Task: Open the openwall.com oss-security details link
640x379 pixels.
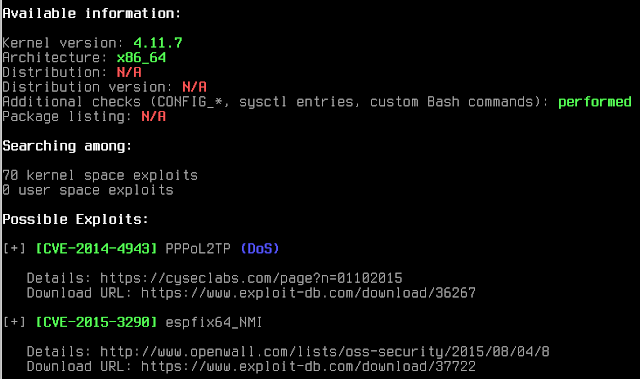Action: (x=324, y=352)
